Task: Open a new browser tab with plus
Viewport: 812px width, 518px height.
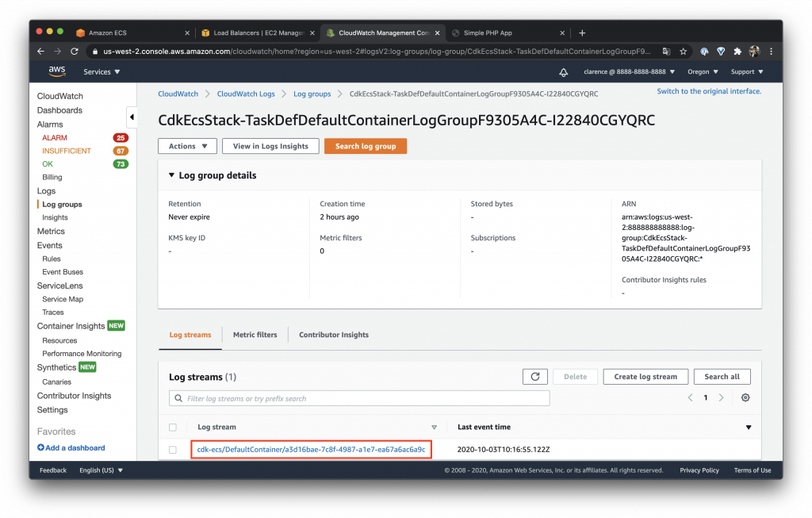Action: point(582,33)
